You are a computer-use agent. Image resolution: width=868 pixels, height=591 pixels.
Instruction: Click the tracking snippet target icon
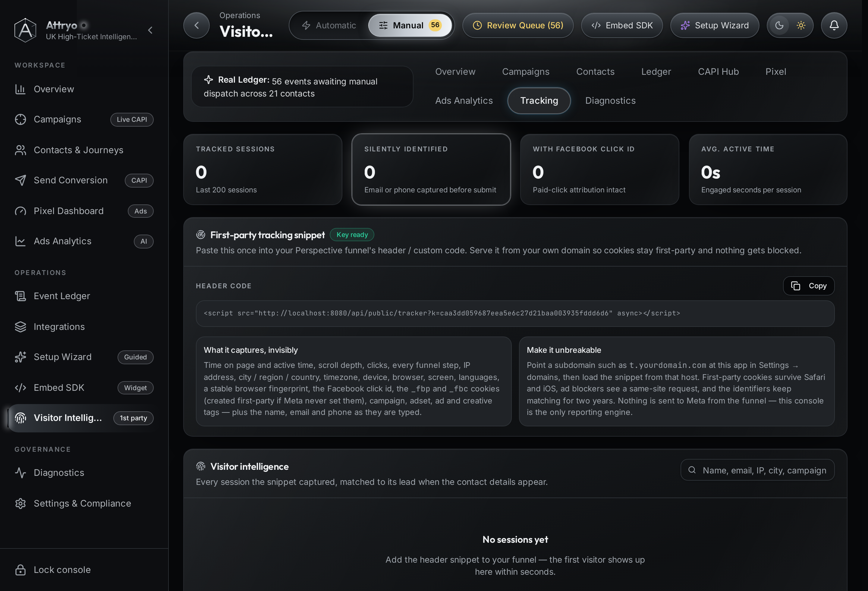[x=200, y=235]
